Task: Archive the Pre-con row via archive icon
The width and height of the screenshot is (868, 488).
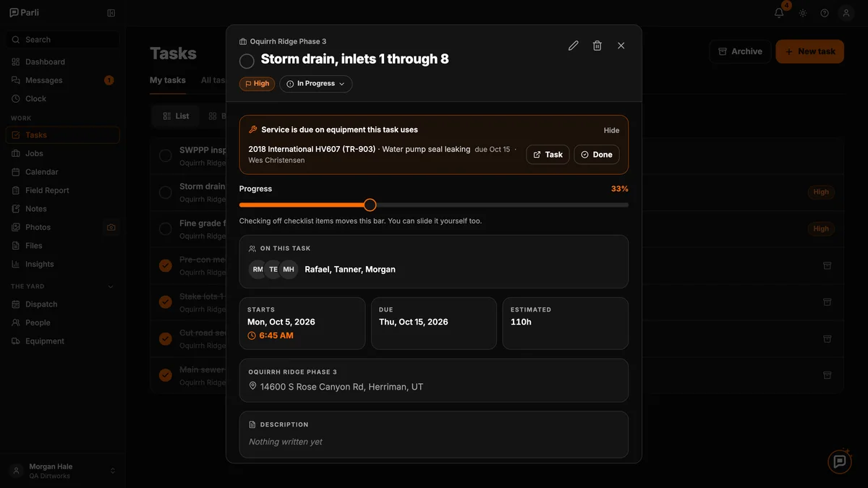Action: 827,265
